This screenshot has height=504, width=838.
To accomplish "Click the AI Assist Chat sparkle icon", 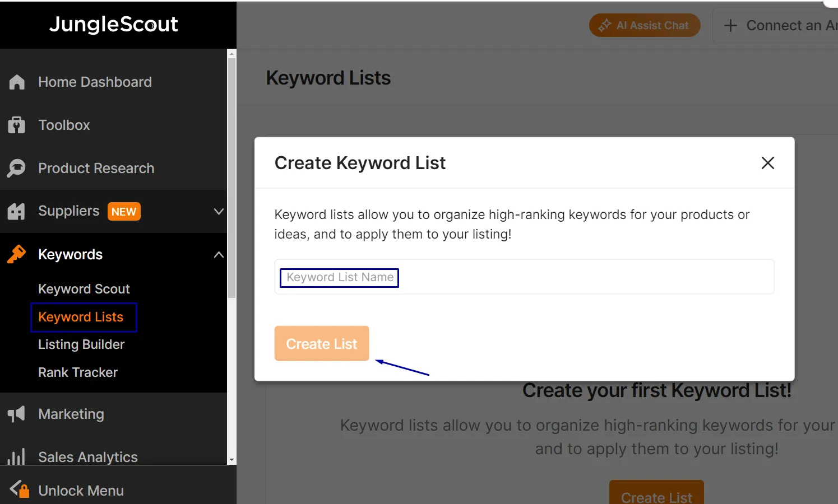I will tap(604, 25).
